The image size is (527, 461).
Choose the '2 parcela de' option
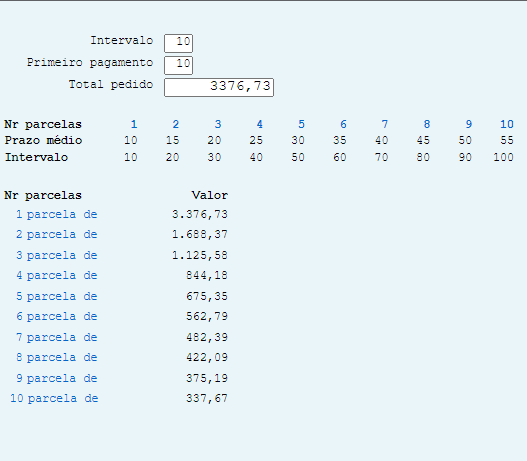click(57, 234)
